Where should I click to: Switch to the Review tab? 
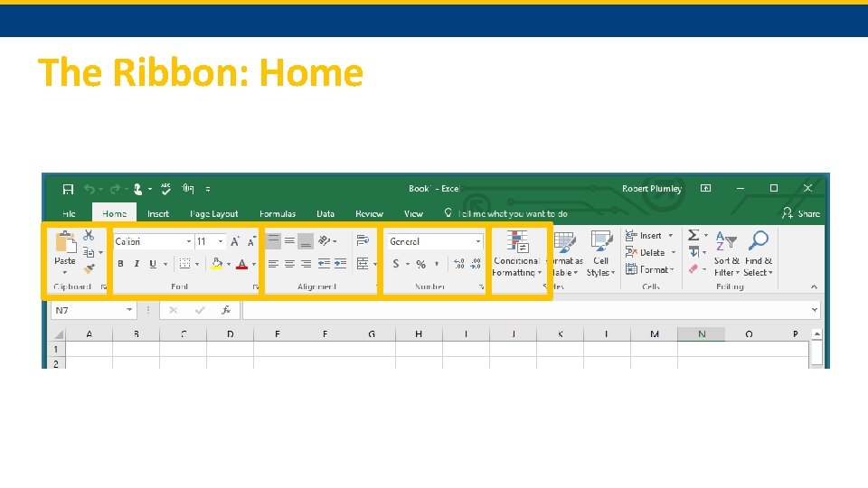click(369, 213)
